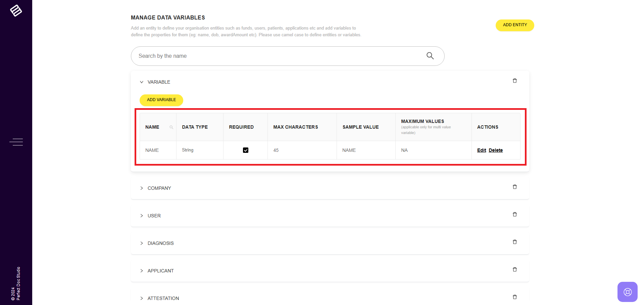Open the sidebar hamburger menu
This screenshot has width=644, height=305.
pos(16,142)
